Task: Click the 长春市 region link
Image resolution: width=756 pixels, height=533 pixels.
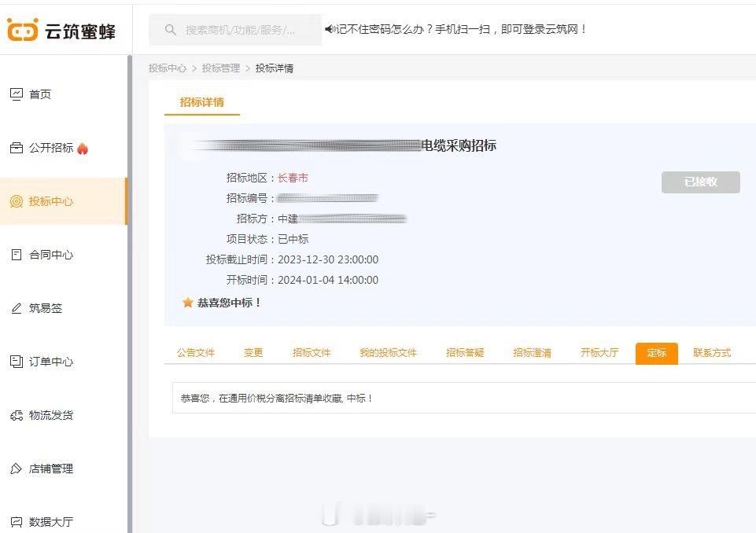Action: tap(293, 178)
